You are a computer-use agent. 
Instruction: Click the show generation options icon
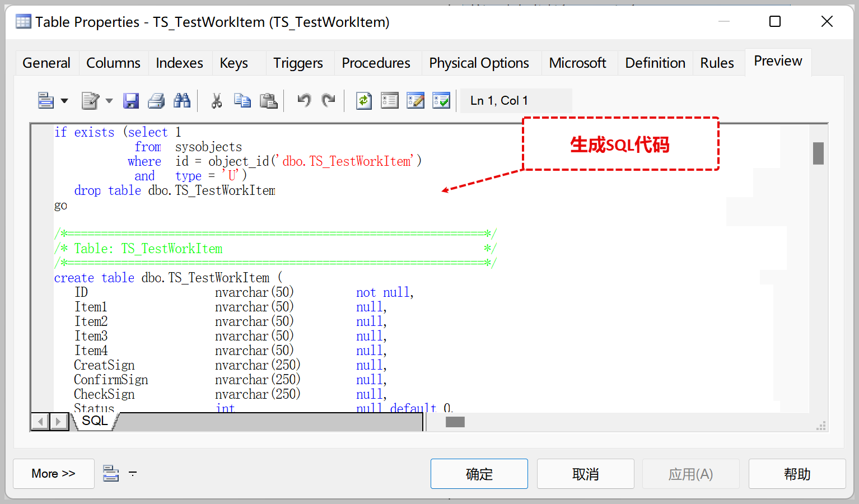click(x=390, y=101)
